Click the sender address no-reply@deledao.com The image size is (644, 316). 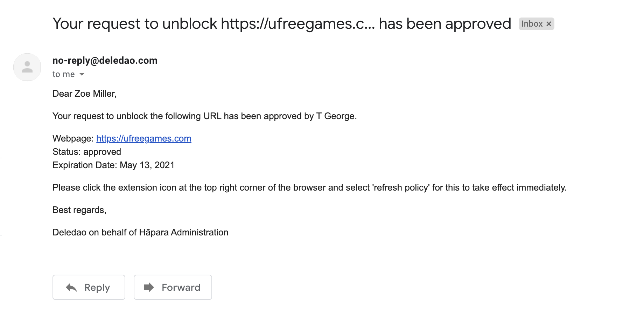(105, 61)
